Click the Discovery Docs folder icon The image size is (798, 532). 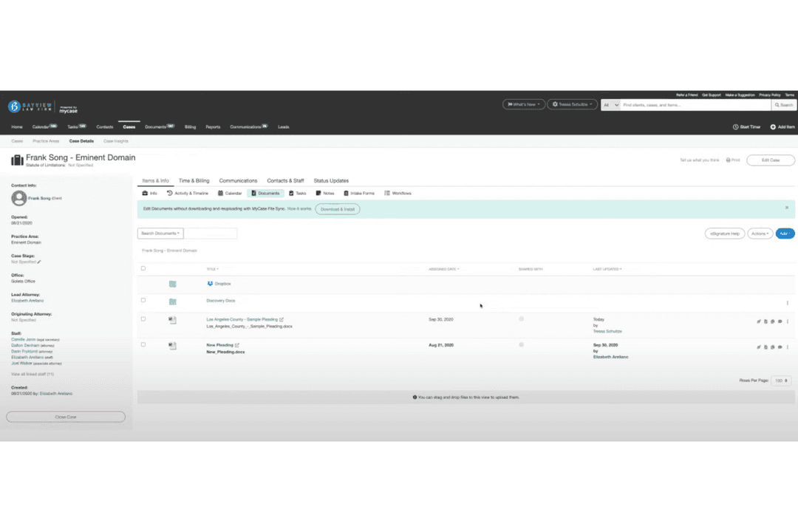coord(172,302)
